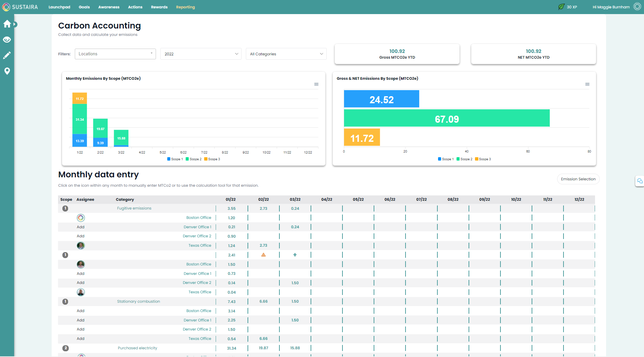Click the NET MTCO2e YTD card
Viewport: 644px width, 357px height.
pos(534,54)
